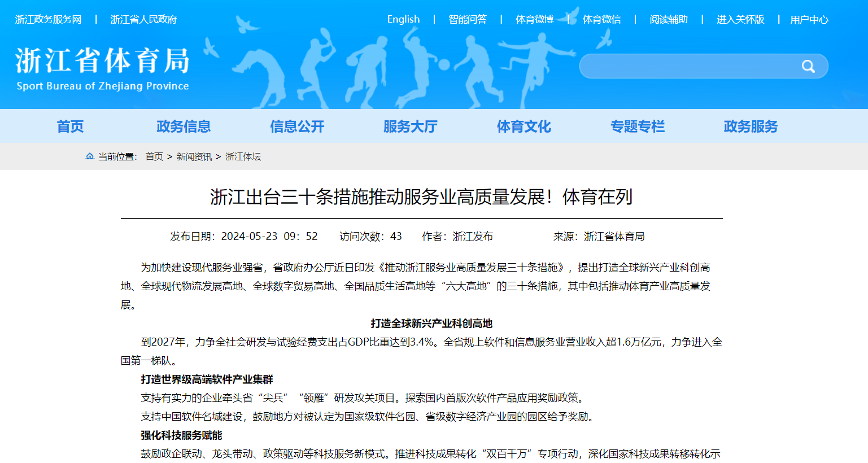This screenshot has width=868, height=463.
Task: Select the 专题专栏 menu item
Action: 638,126
